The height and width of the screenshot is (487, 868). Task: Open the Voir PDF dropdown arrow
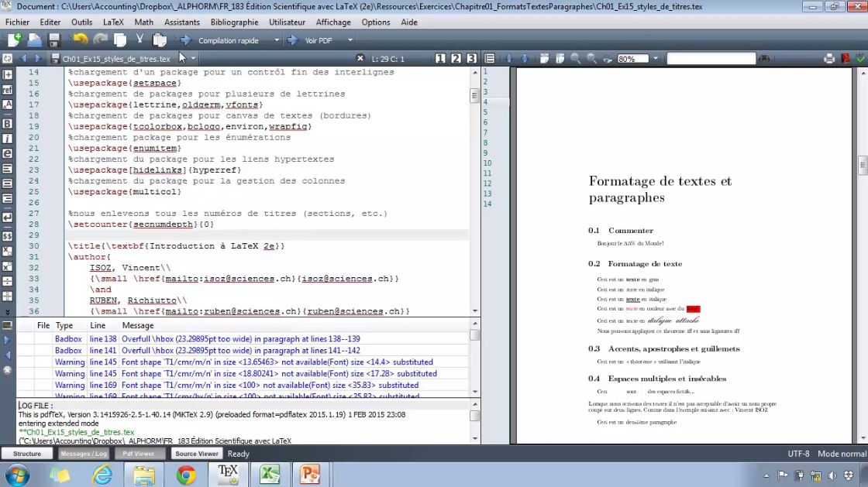(350, 40)
